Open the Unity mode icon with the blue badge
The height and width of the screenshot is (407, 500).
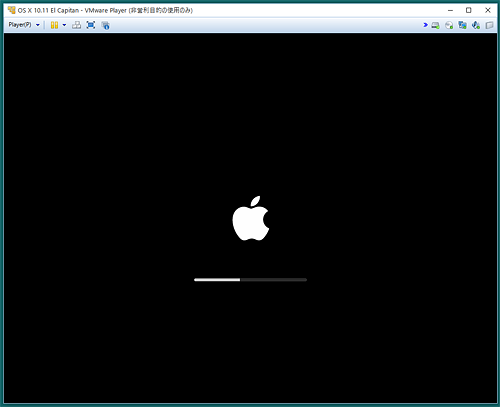[x=105, y=25]
